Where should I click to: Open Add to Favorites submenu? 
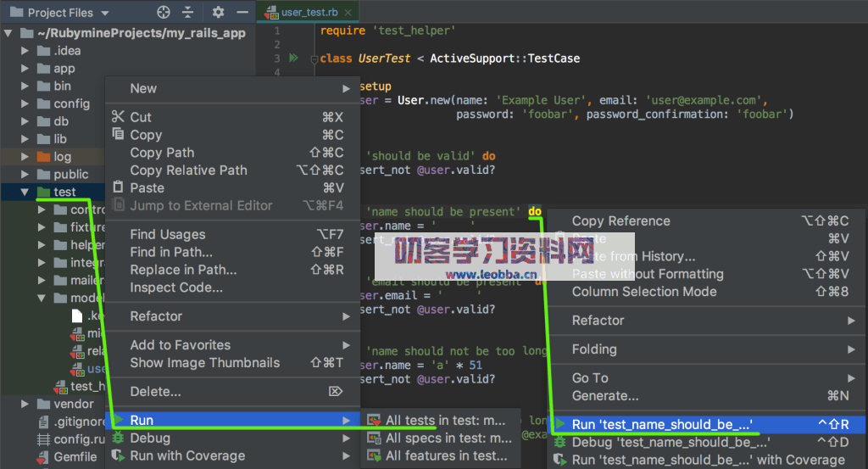coord(232,345)
